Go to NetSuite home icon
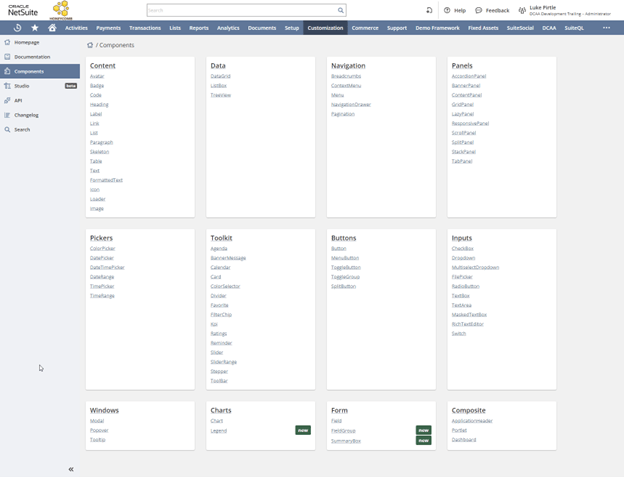Image resolution: width=624 pixels, height=477 pixels. tap(52, 28)
